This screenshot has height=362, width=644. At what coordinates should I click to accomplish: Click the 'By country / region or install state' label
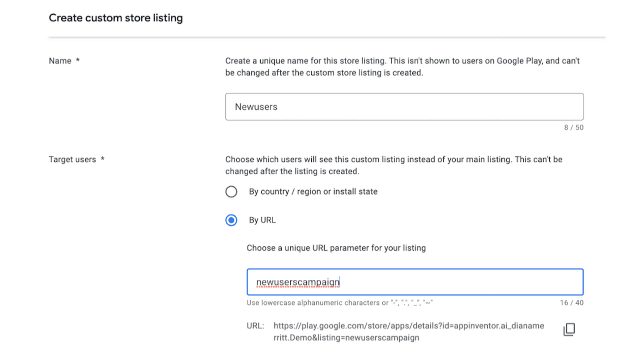[313, 192]
